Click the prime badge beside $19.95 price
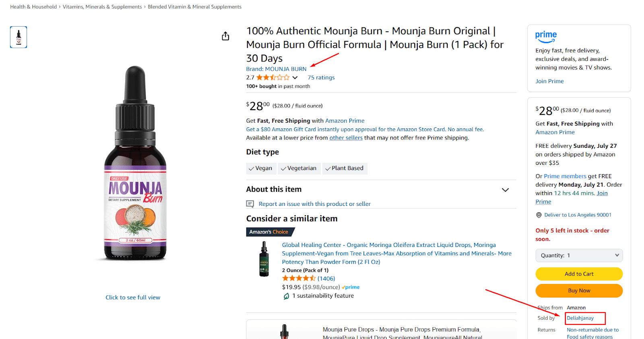644x339 pixels. point(351,287)
